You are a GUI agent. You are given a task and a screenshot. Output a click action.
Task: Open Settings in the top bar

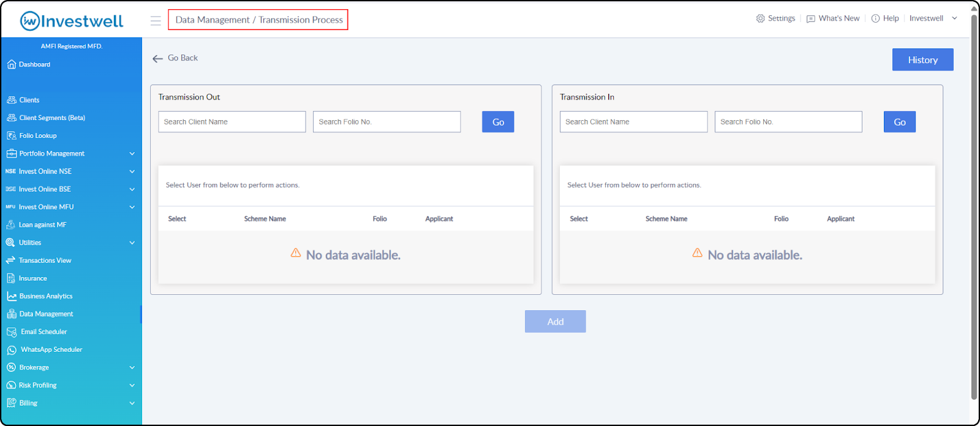click(x=782, y=18)
